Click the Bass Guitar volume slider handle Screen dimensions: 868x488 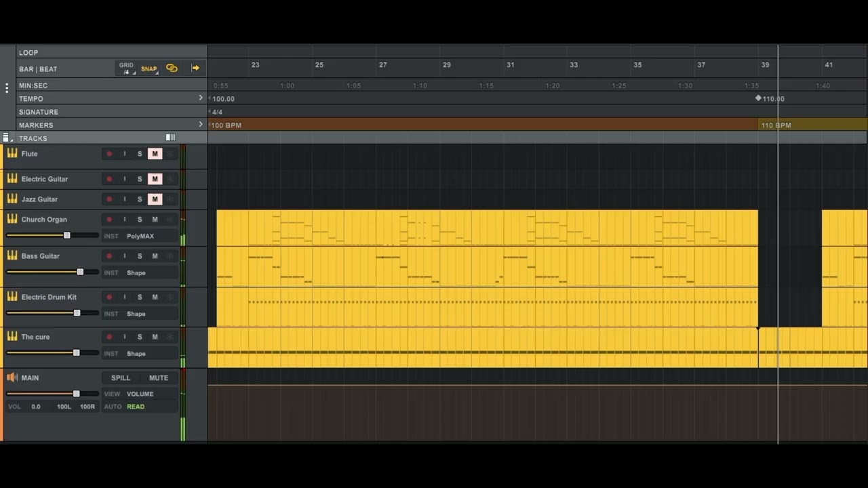(80, 272)
